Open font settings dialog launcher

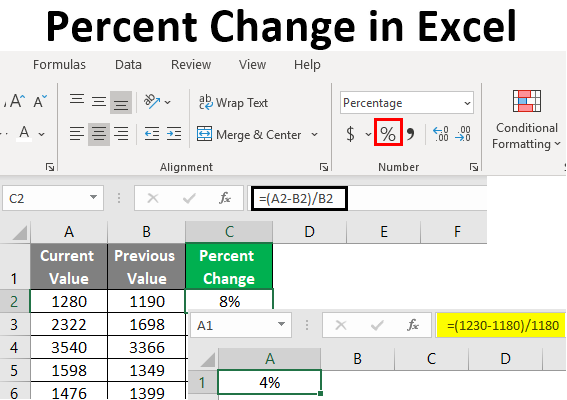click(50, 167)
